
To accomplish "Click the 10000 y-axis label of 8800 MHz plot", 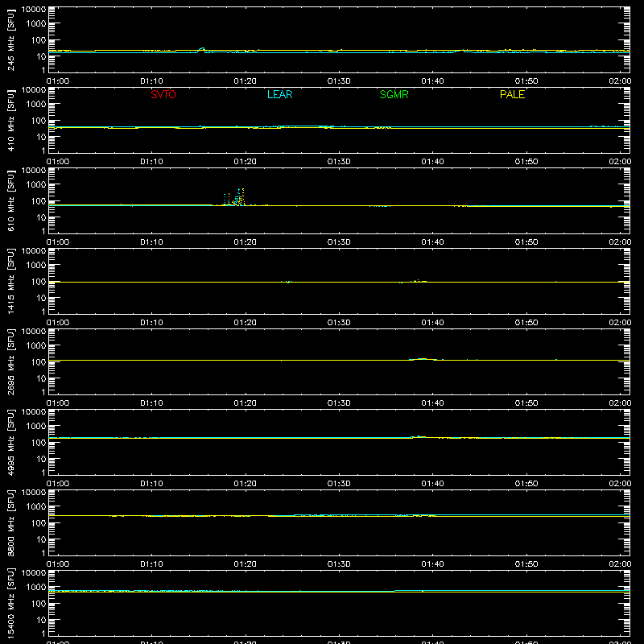I will tap(34, 493).
